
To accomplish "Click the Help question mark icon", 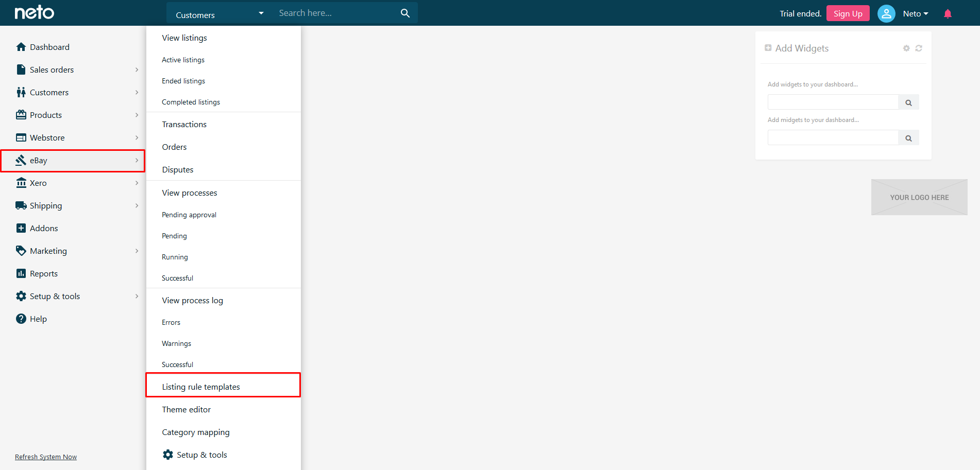I will [21, 319].
